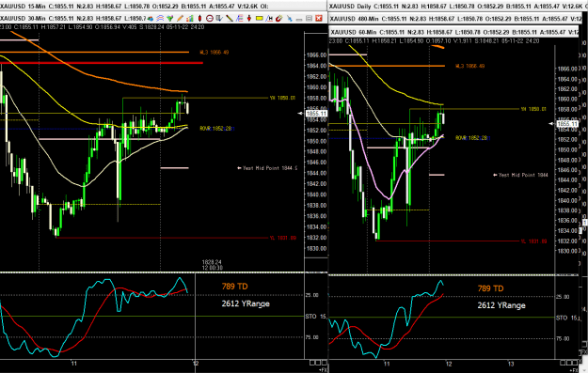Click the YL 1831.89 label in right chart
The height and width of the screenshot is (373, 588).
pyautogui.click(x=534, y=241)
